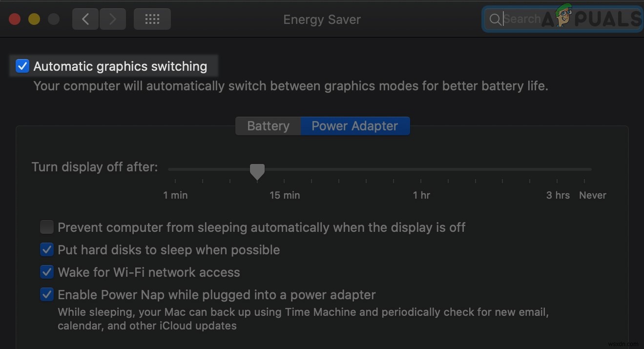Click the red close window button
Viewport: 644px width, 349px height.
pos(14,19)
